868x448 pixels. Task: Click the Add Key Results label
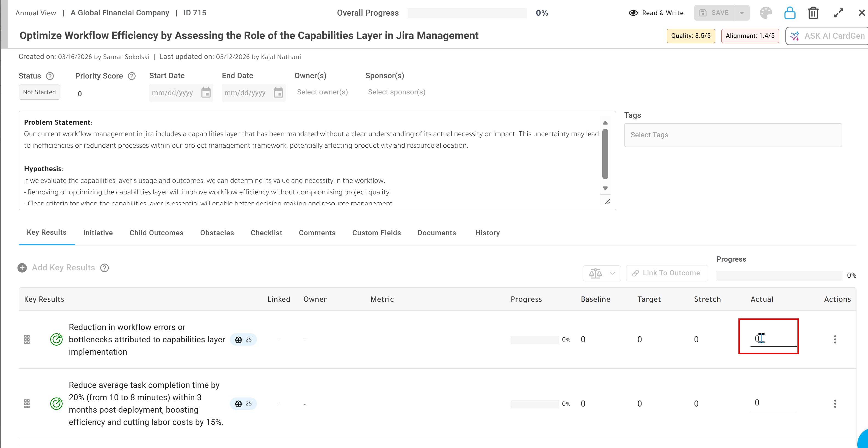coord(63,268)
